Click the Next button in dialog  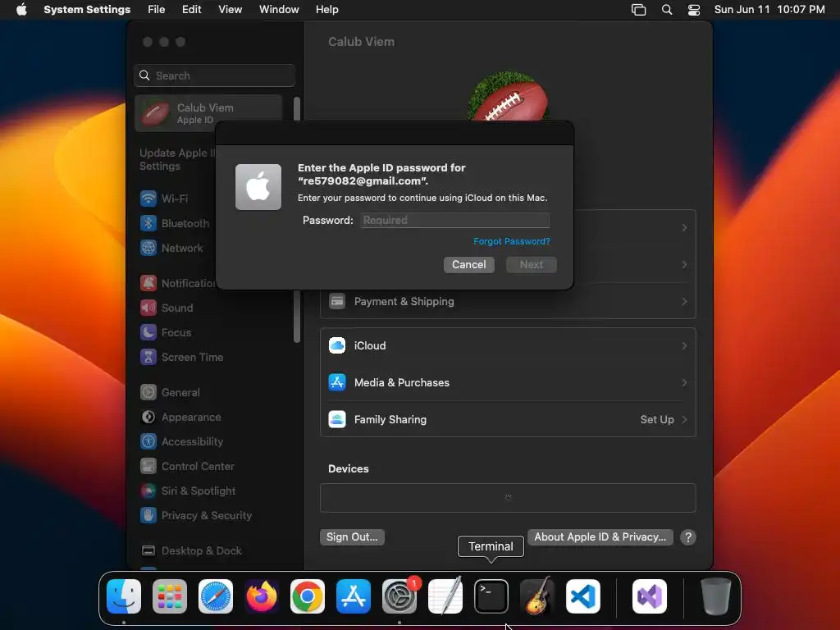(x=532, y=265)
